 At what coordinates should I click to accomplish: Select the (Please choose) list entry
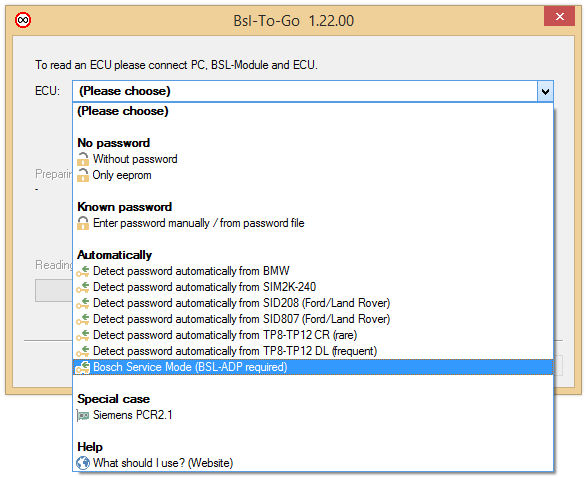[313, 111]
